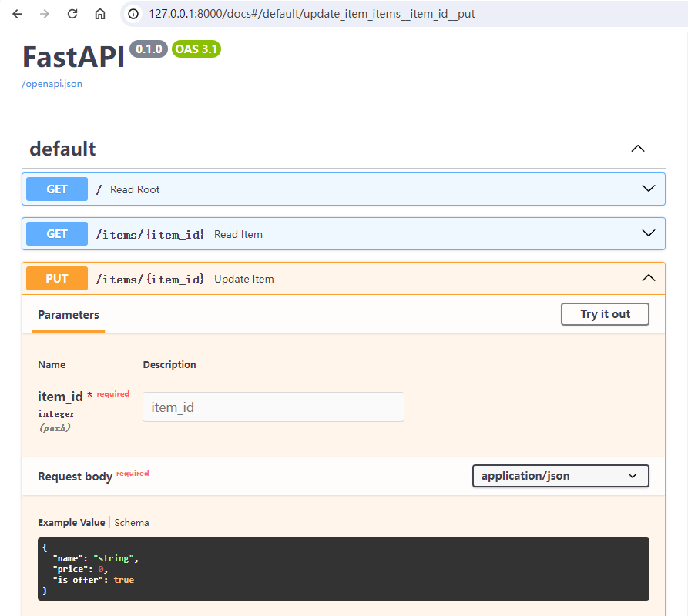Click the integer type label

point(56,413)
